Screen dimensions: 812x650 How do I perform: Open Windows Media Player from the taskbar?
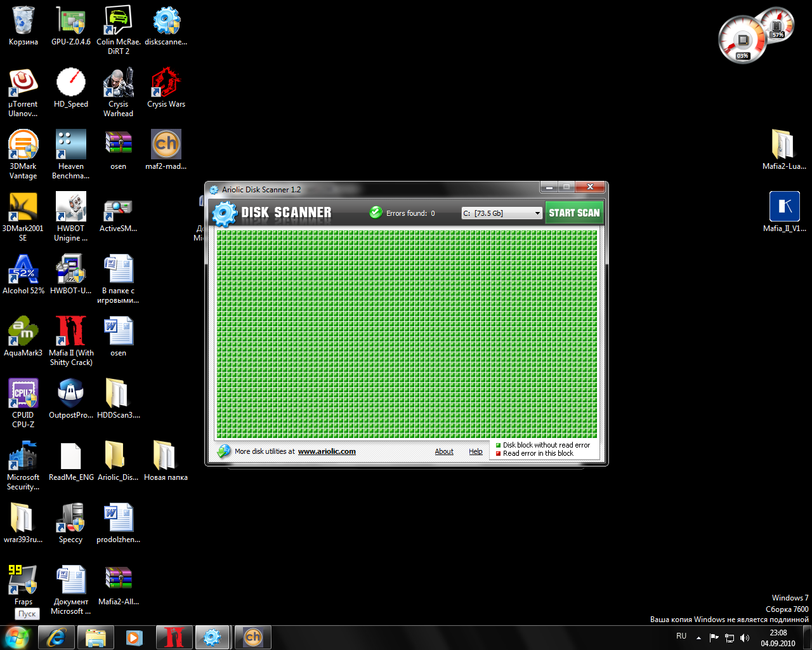134,637
